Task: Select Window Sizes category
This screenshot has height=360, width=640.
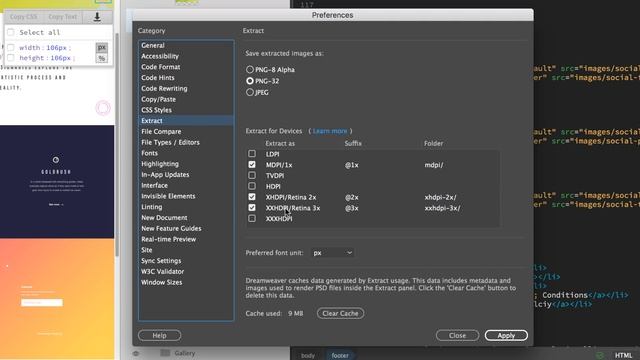Action: tap(186, 282)
